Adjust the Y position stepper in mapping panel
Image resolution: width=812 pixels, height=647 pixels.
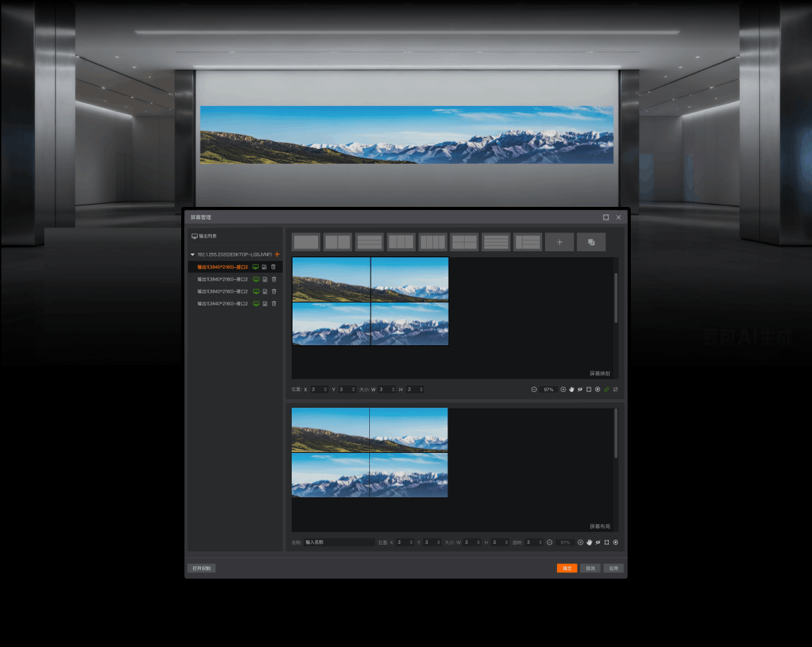point(353,390)
